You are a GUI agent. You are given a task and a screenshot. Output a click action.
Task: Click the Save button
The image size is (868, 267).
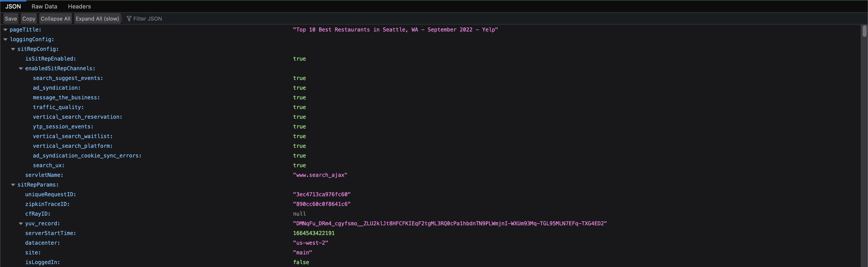(x=10, y=19)
